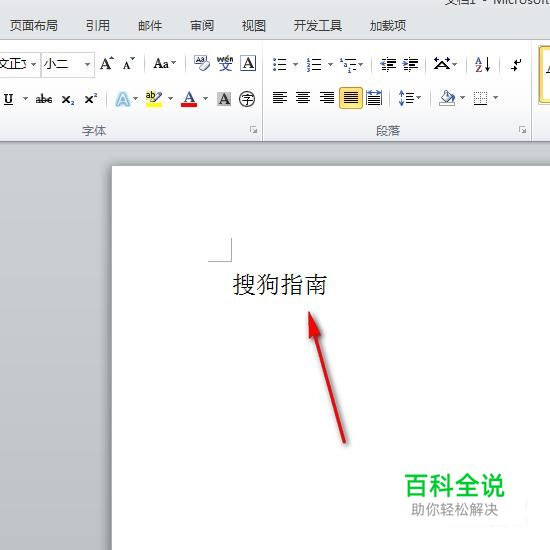Toggle Show/Hide paragraph marks icon
The image size is (550, 550).
[x=516, y=65]
